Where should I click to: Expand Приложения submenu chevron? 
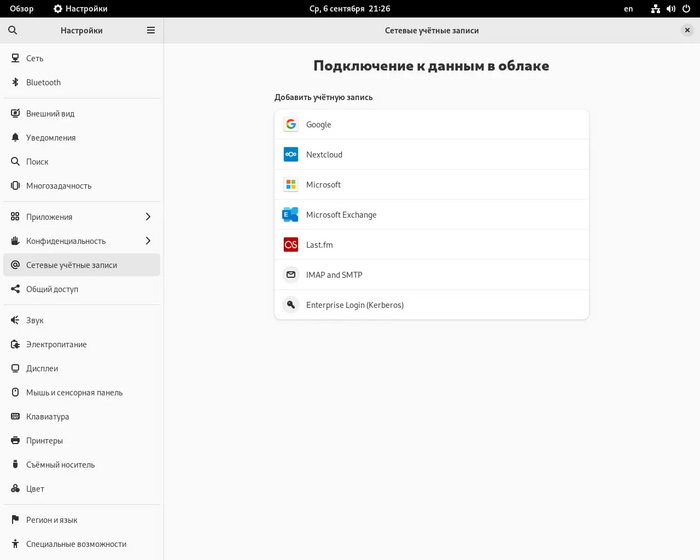[x=148, y=217]
